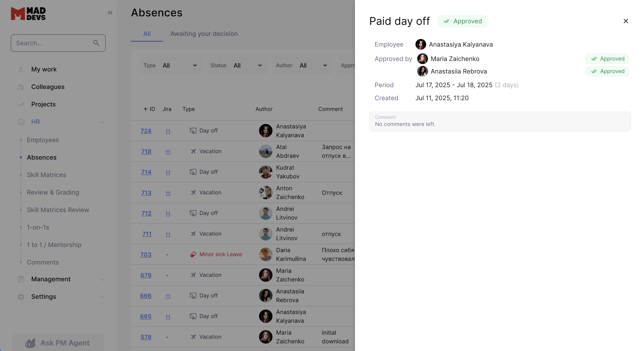The width and height of the screenshot is (644, 351).
Task: Open absence ID 718 link
Action: 146,152
